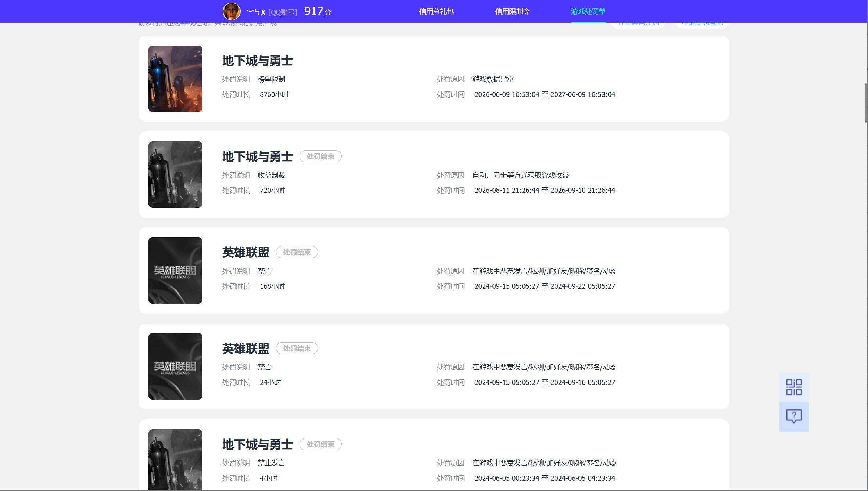Click the 720小时 duration value

(x=272, y=190)
